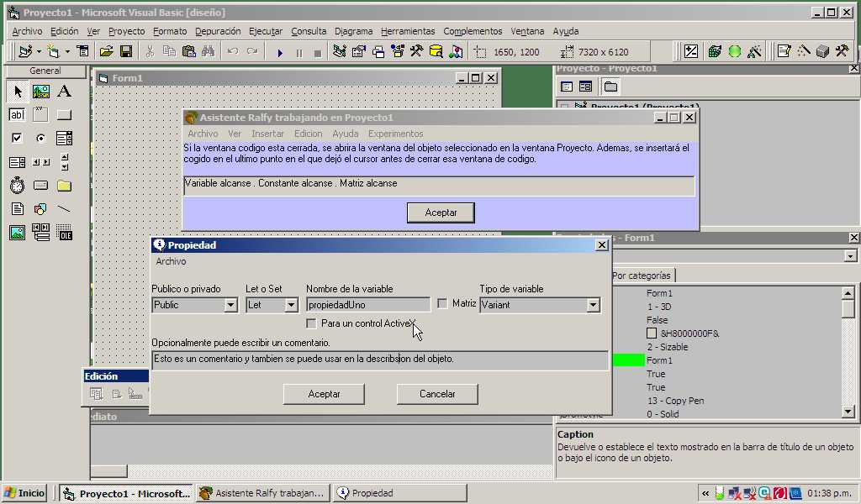The height and width of the screenshot is (504, 861).
Task: Select the Data control tool
Action: coord(40,233)
